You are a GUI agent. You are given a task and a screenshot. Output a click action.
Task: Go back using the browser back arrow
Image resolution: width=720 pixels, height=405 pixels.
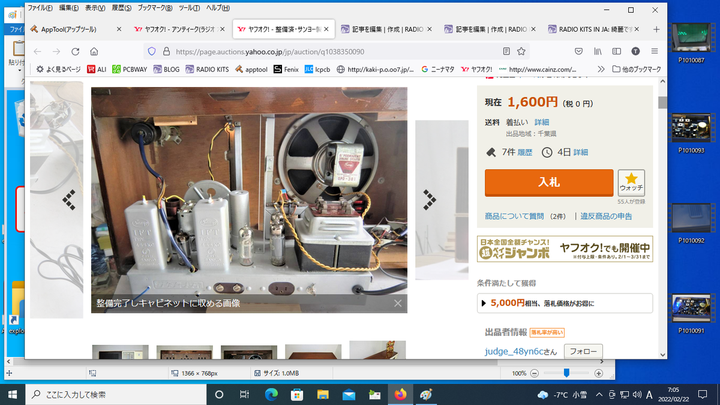point(37,50)
